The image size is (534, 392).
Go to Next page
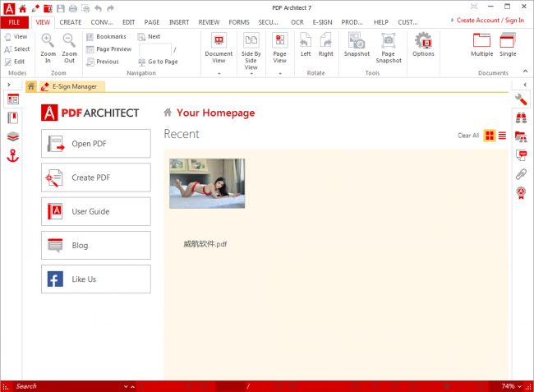click(x=149, y=36)
